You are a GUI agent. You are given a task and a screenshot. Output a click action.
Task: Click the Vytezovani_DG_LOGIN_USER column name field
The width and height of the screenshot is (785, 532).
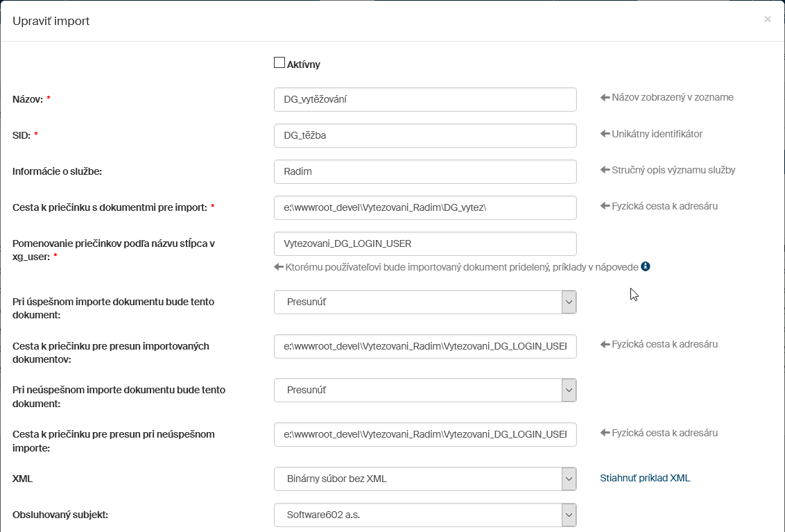[x=425, y=243]
